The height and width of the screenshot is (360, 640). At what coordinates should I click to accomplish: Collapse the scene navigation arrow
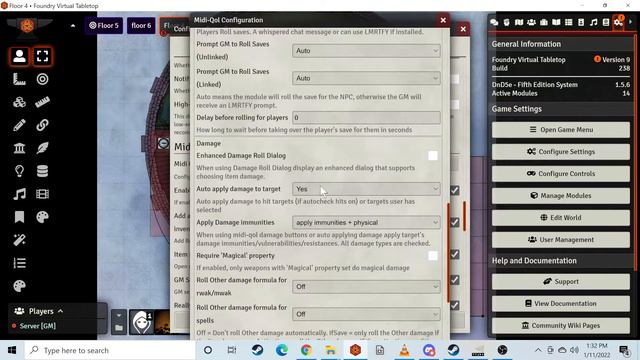point(73,25)
